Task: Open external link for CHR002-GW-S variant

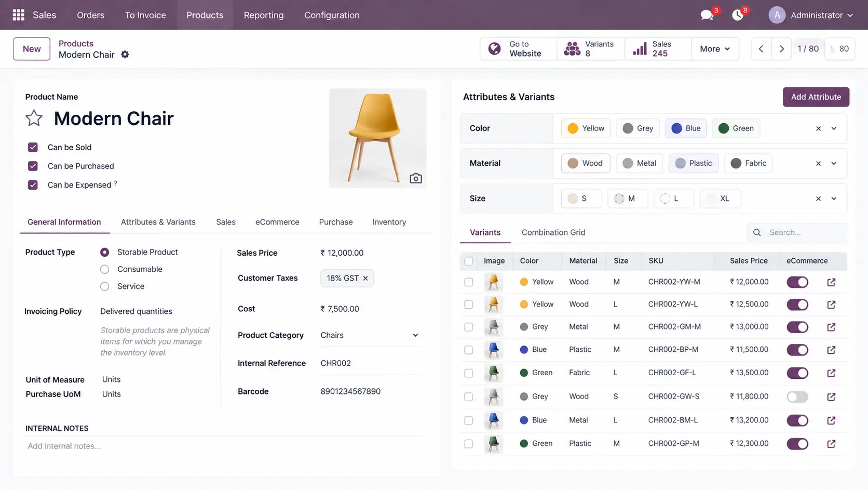Action: (831, 397)
